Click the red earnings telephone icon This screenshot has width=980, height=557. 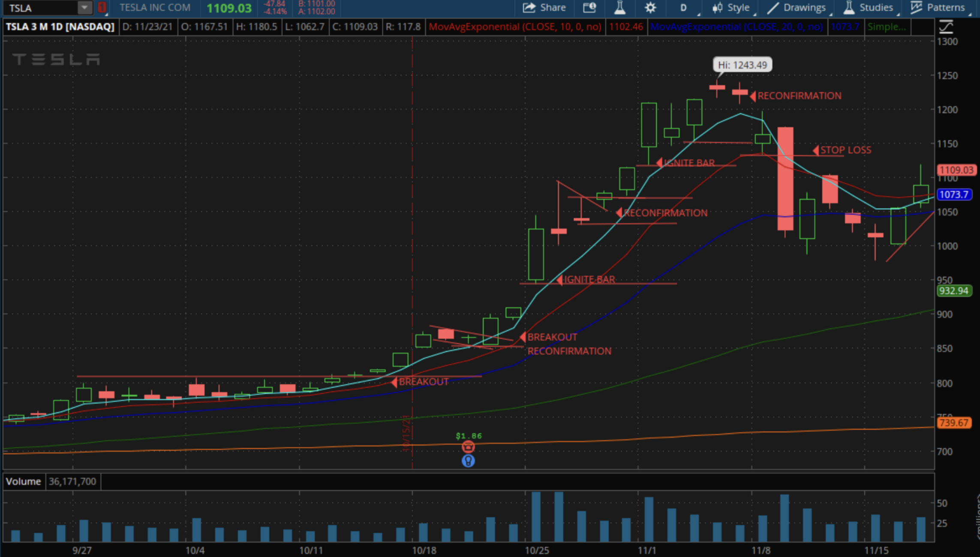point(468,447)
